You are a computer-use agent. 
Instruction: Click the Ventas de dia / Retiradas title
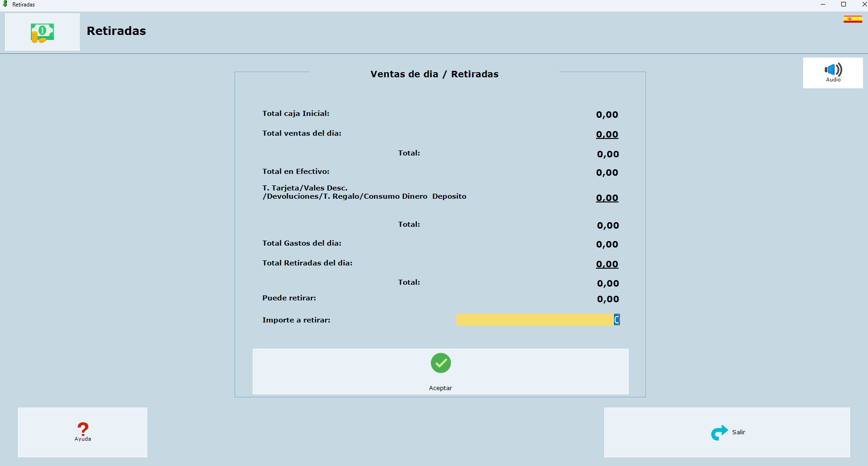tap(434, 74)
